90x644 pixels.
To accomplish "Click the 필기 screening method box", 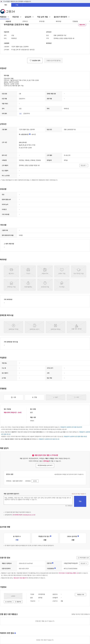I will (x=55, y=397).
